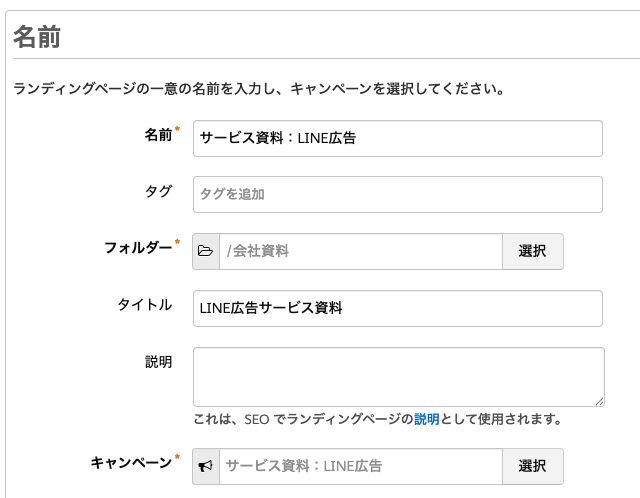Click inside the empty 説明 textarea
This screenshot has height=498, width=640.
pyautogui.click(x=398, y=376)
